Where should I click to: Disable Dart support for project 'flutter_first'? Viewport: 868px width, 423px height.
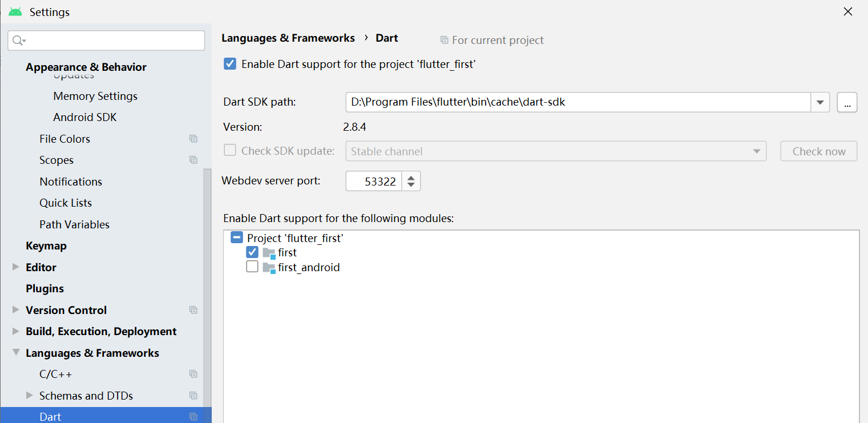click(x=230, y=64)
